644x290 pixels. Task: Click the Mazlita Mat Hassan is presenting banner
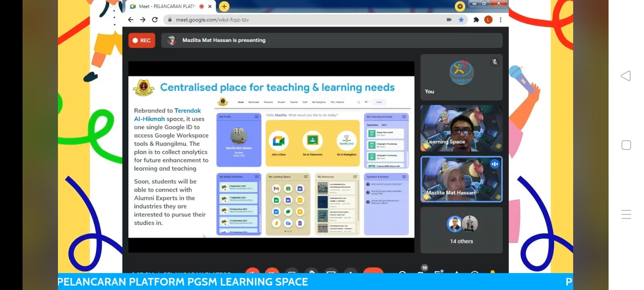(x=332, y=40)
